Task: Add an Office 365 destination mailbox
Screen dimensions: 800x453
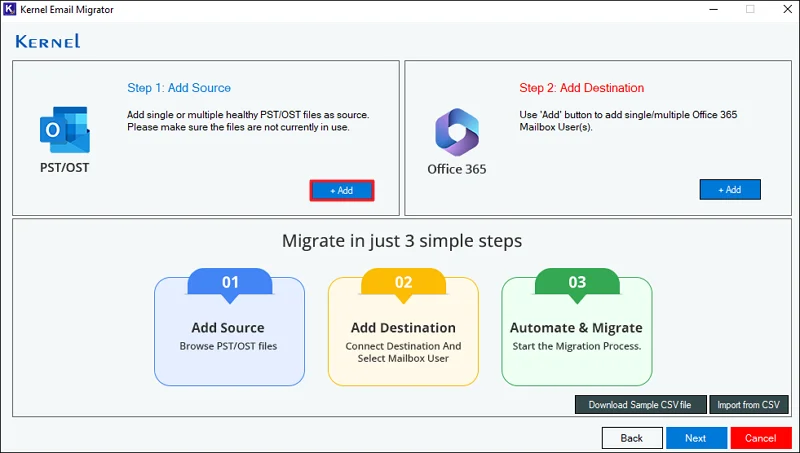Action: (x=730, y=189)
